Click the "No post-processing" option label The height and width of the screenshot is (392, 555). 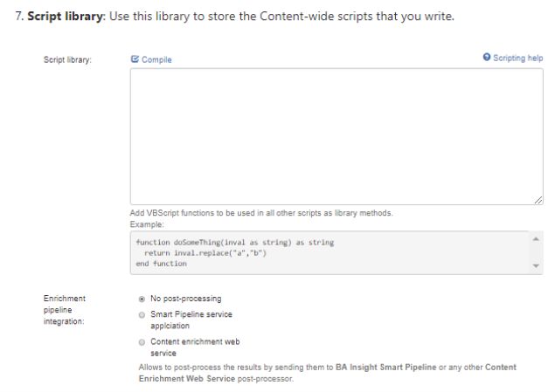pyautogui.click(x=186, y=299)
